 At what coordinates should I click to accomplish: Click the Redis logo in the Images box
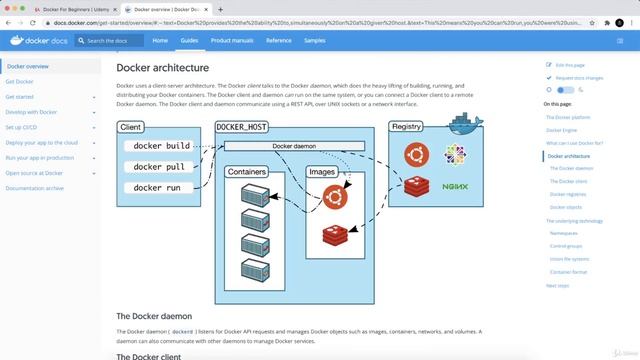pos(335,235)
